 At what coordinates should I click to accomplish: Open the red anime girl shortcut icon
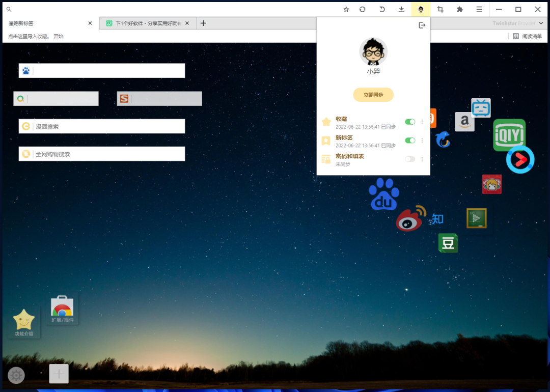[492, 184]
